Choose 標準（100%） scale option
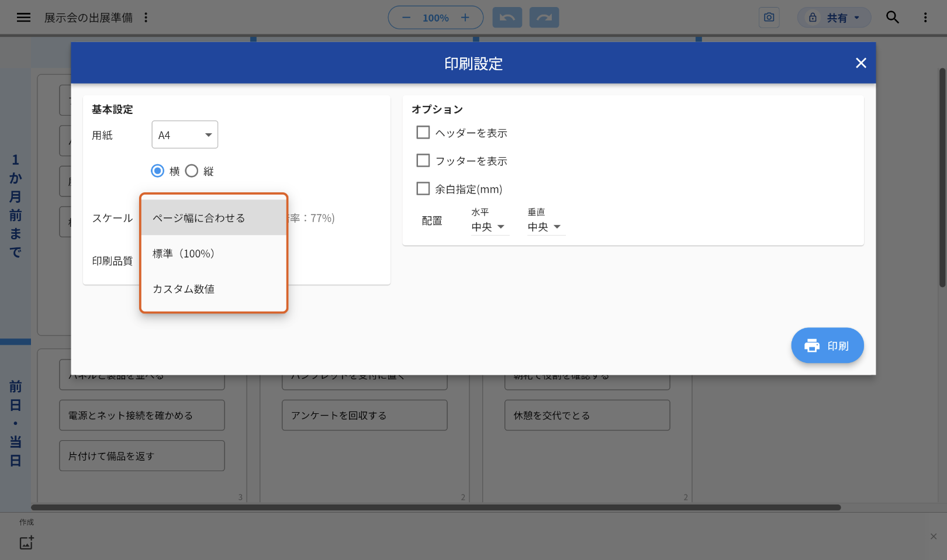The height and width of the screenshot is (560, 947). coord(214,253)
